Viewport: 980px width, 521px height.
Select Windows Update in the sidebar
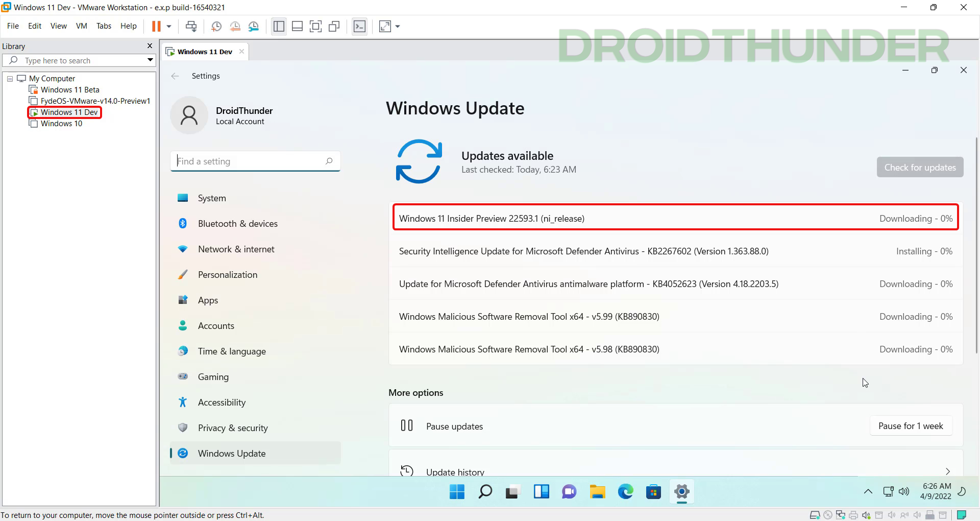(255, 454)
